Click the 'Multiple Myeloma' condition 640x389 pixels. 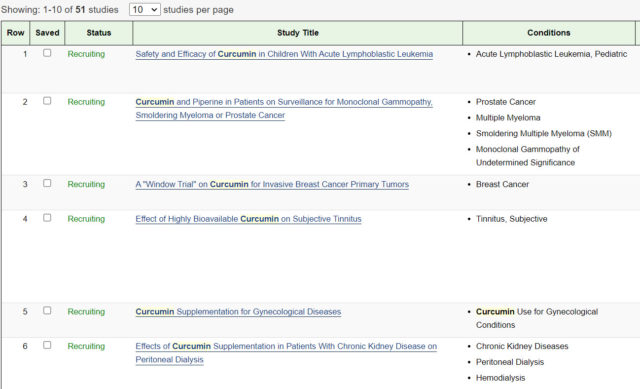point(508,118)
